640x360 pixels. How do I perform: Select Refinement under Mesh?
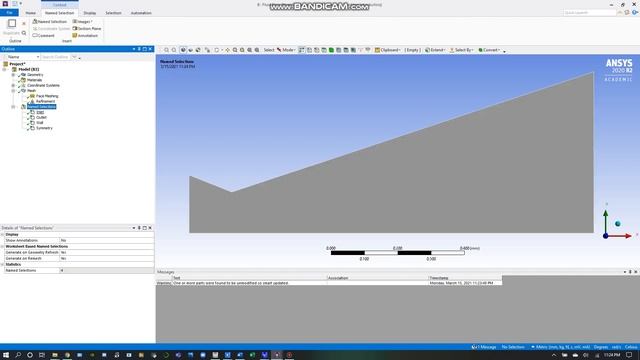point(45,101)
